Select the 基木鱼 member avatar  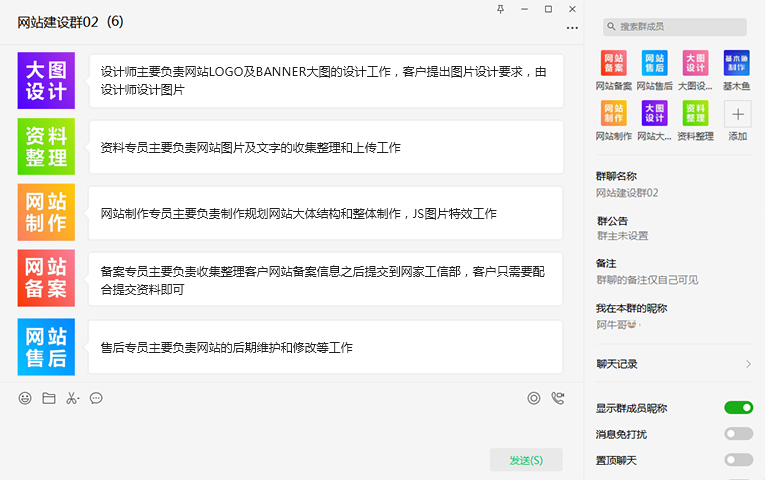(x=737, y=64)
